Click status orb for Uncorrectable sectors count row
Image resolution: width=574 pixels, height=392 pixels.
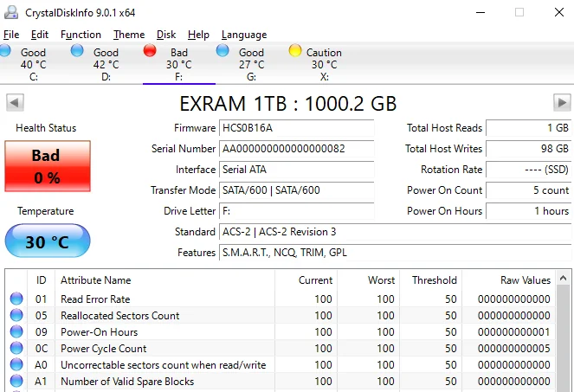coord(16,364)
